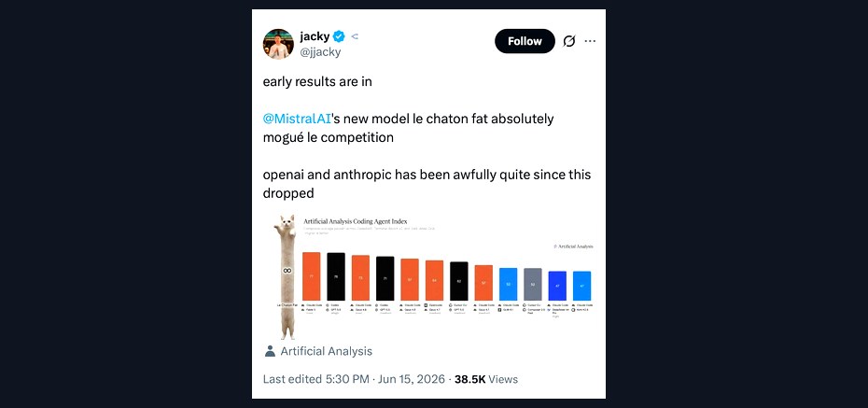The width and height of the screenshot is (868, 408).
Task: Click the 38.5K Views count
Action: pyautogui.click(x=486, y=379)
